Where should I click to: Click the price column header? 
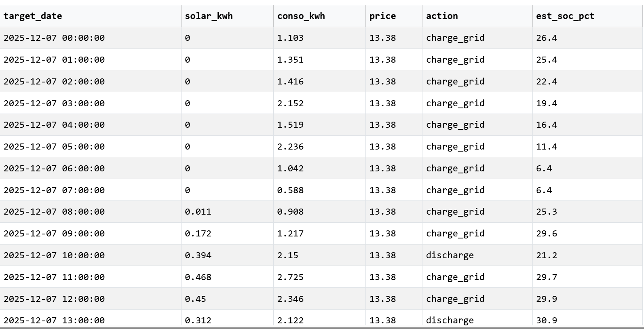382,16
